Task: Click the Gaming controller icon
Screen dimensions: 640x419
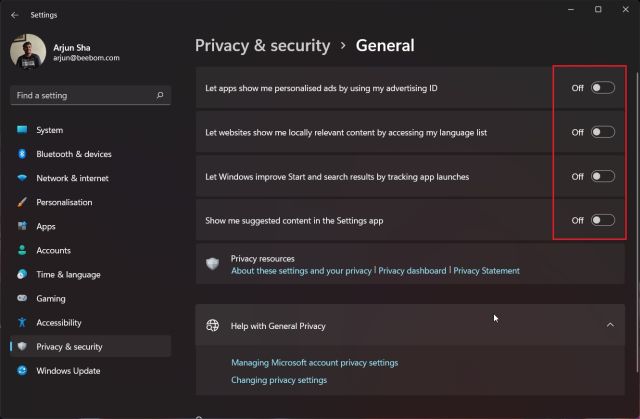Action: [x=22, y=298]
